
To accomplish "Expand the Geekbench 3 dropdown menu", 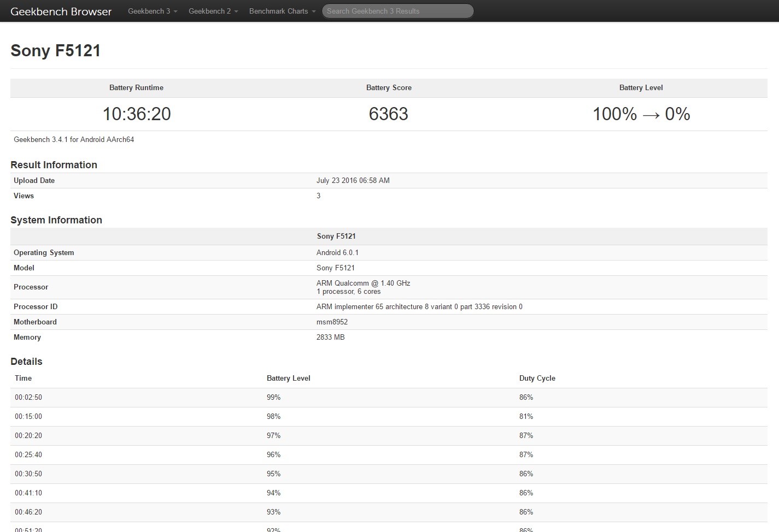I will (x=153, y=11).
